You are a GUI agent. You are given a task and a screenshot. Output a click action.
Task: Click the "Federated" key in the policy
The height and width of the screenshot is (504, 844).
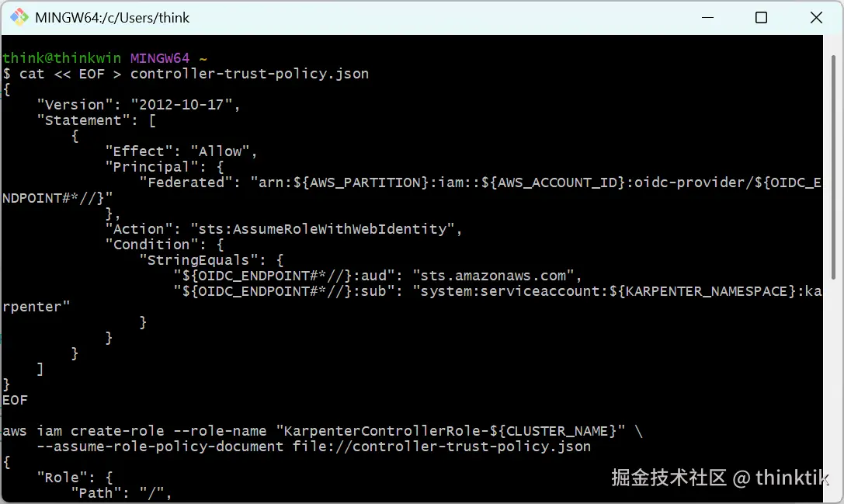[182, 182]
